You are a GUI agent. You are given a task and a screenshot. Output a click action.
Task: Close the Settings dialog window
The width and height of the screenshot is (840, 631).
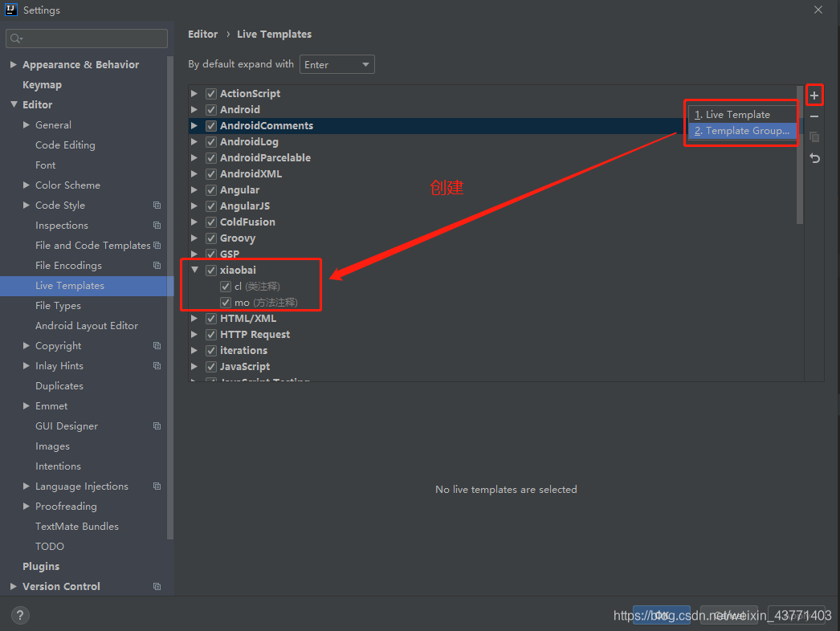click(818, 10)
